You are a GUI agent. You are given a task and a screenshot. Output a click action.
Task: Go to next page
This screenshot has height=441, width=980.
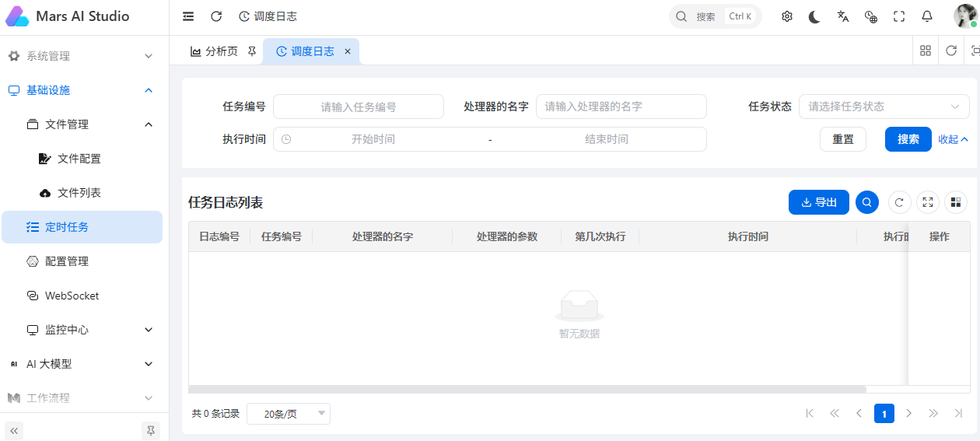click(x=908, y=413)
